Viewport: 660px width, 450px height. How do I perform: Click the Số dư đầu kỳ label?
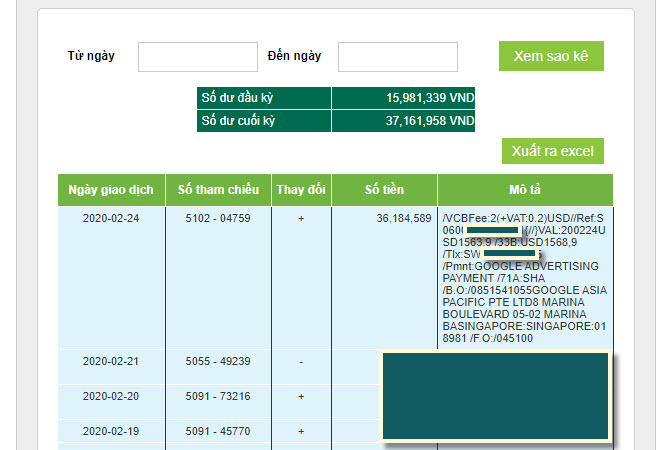point(237,98)
